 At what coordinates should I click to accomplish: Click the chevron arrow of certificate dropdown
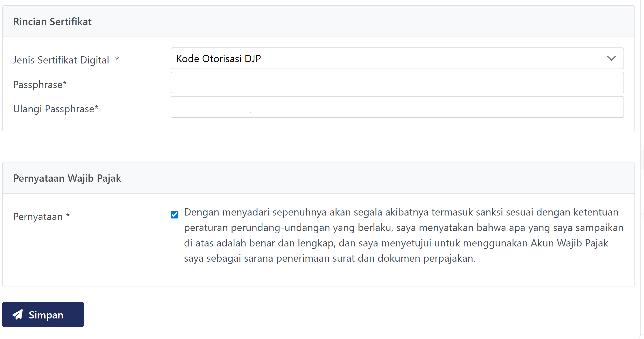pyautogui.click(x=611, y=58)
